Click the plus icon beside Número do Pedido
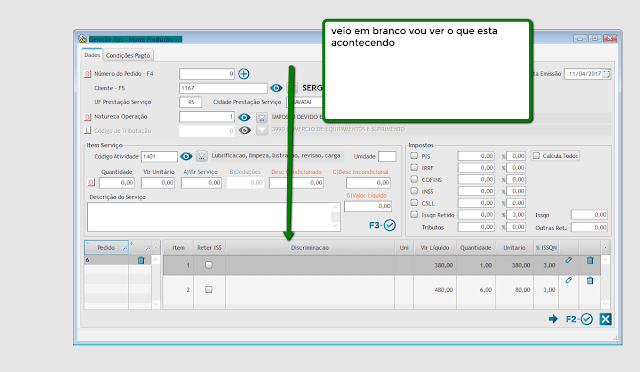 [244, 74]
